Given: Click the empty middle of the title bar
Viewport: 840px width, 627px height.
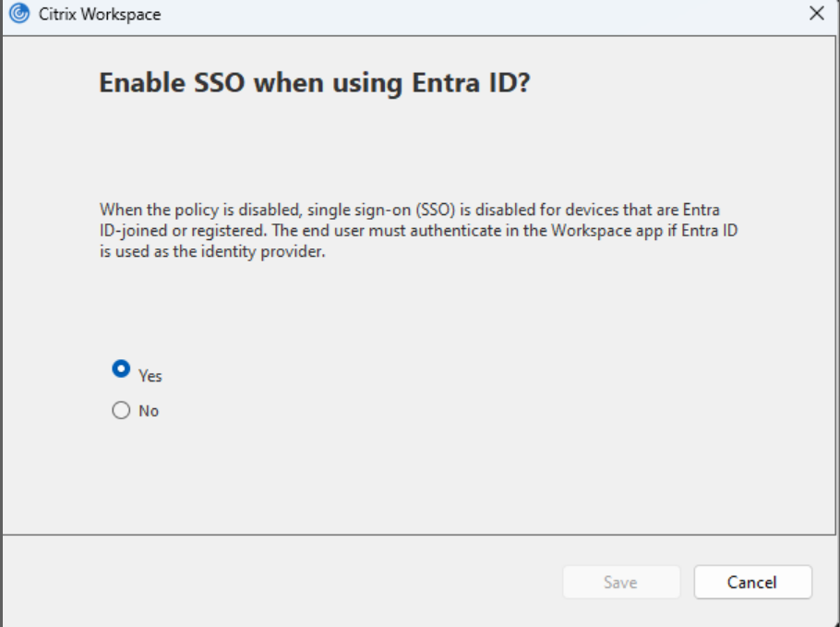Looking at the screenshot, I should tap(462, 14).
